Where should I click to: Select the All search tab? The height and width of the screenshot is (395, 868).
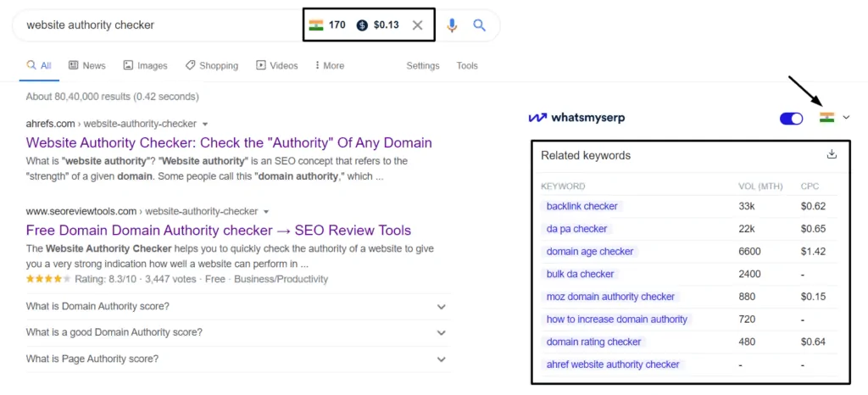pos(39,65)
